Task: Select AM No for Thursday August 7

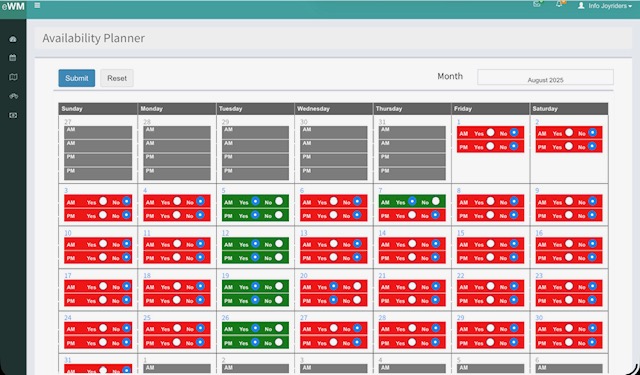Action: coord(436,201)
